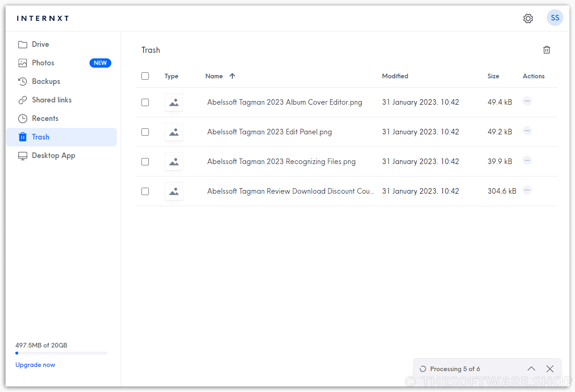
Task: Click the Upgrade now link
Action: (35, 365)
